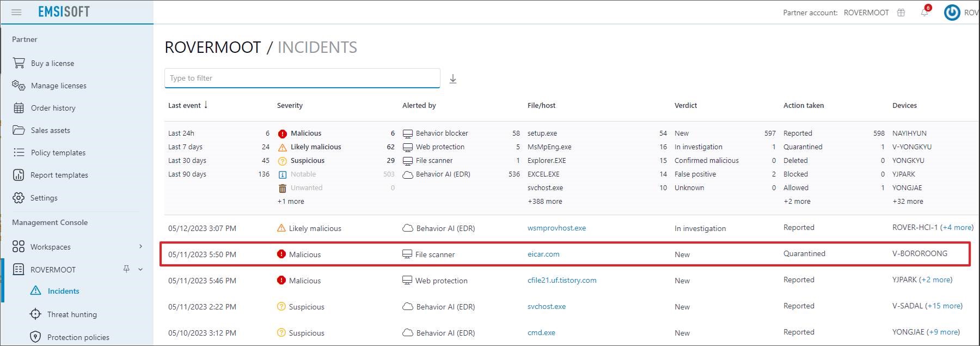The image size is (980, 346).
Task: Click the Incidents warning triangle icon
Action: [x=36, y=291]
